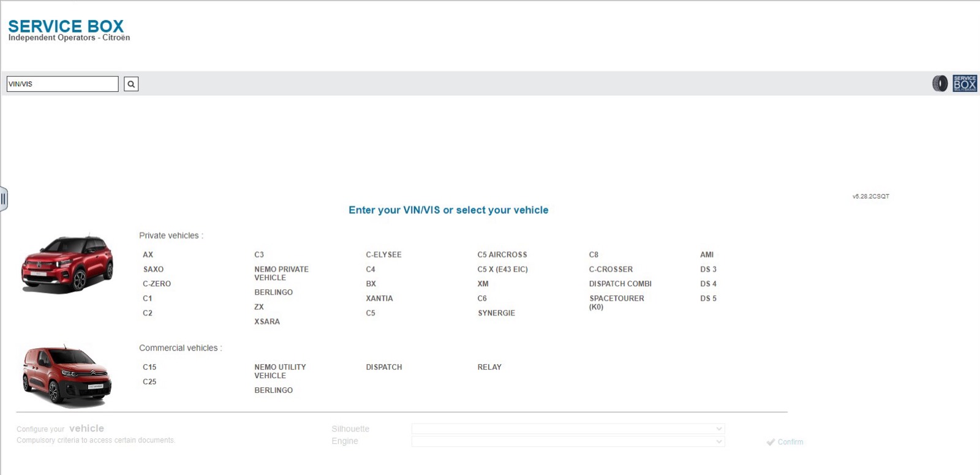Image resolution: width=980 pixels, height=475 pixels.
Task: Select the XANTIA model
Action: click(379, 298)
